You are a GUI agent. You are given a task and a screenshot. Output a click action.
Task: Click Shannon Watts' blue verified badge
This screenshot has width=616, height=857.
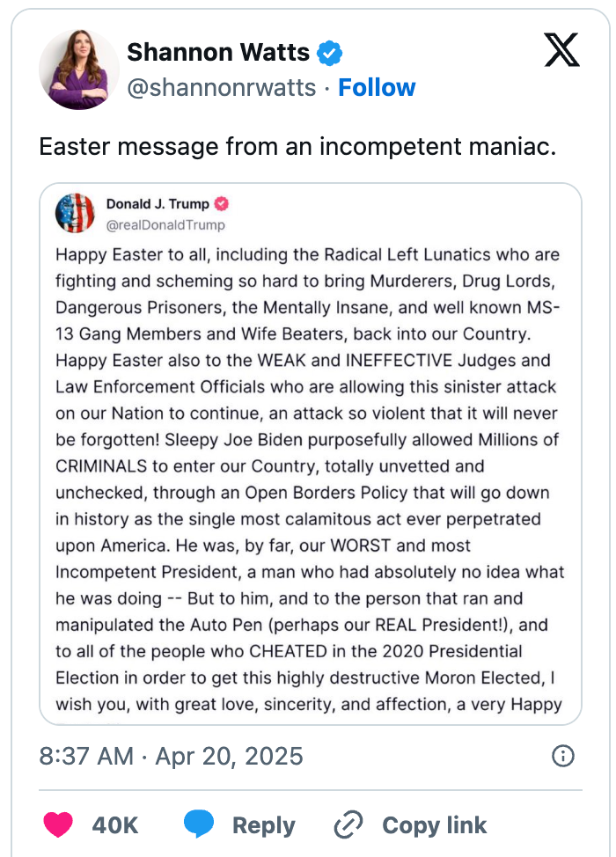[x=330, y=52]
